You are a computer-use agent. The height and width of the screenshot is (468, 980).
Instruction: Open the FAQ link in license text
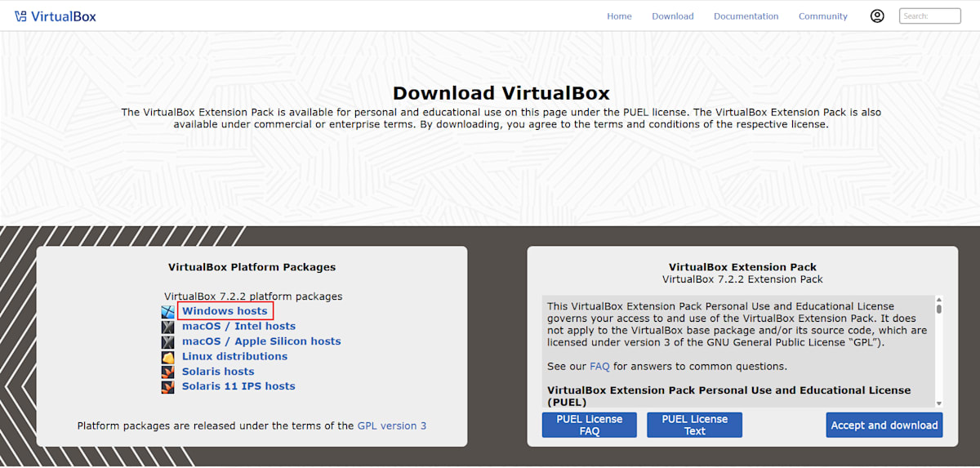[599, 367]
